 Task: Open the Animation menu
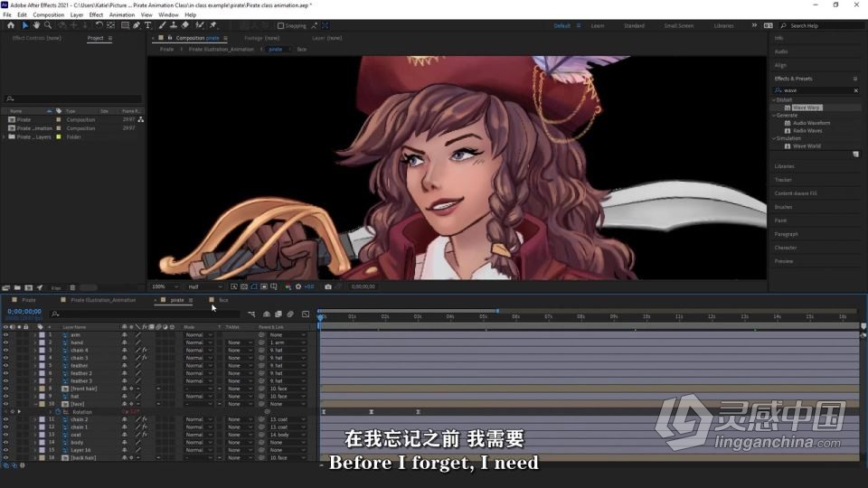(x=122, y=15)
